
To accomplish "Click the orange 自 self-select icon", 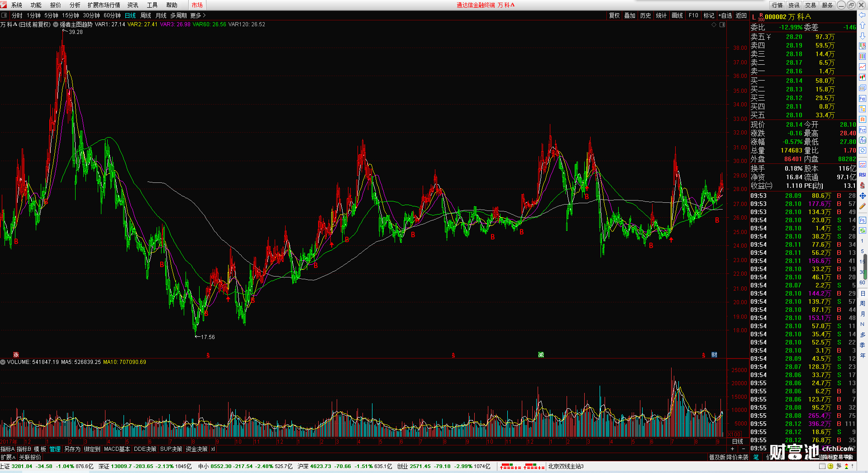I will (863, 119).
